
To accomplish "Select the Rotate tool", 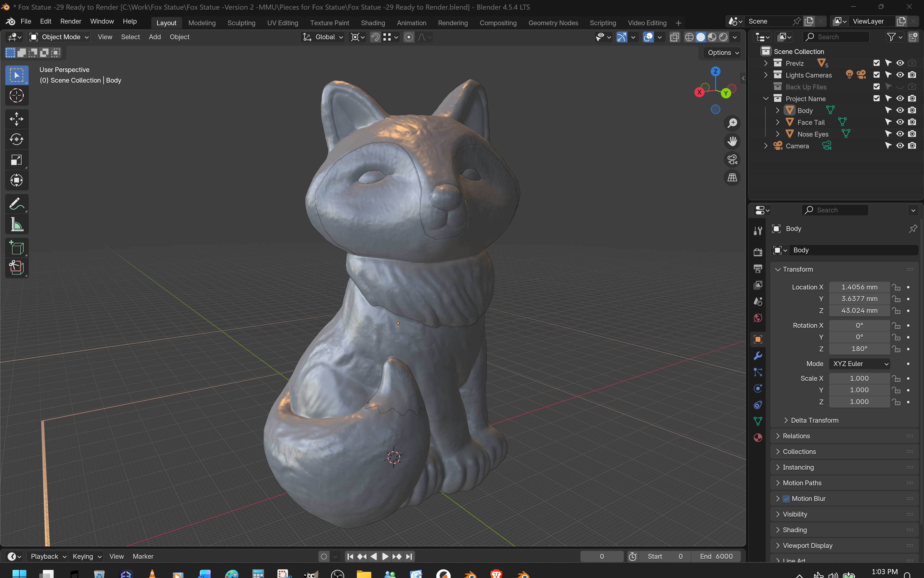I will pyautogui.click(x=16, y=139).
